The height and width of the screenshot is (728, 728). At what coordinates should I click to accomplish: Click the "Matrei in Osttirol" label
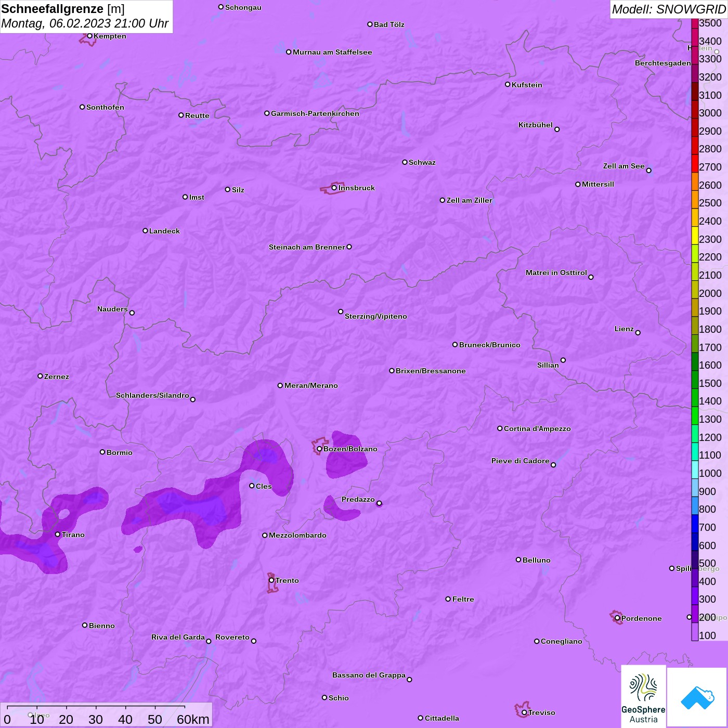[x=556, y=272]
